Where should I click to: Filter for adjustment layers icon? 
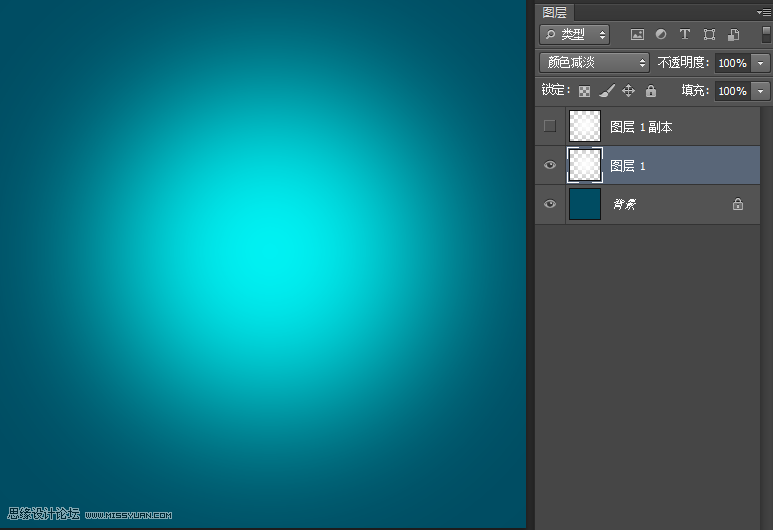click(661, 35)
